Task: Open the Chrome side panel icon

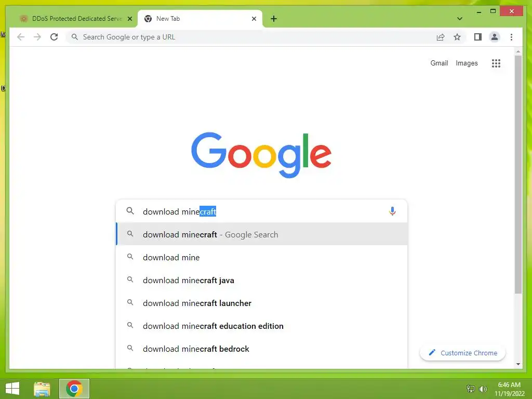Action: [478, 37]
